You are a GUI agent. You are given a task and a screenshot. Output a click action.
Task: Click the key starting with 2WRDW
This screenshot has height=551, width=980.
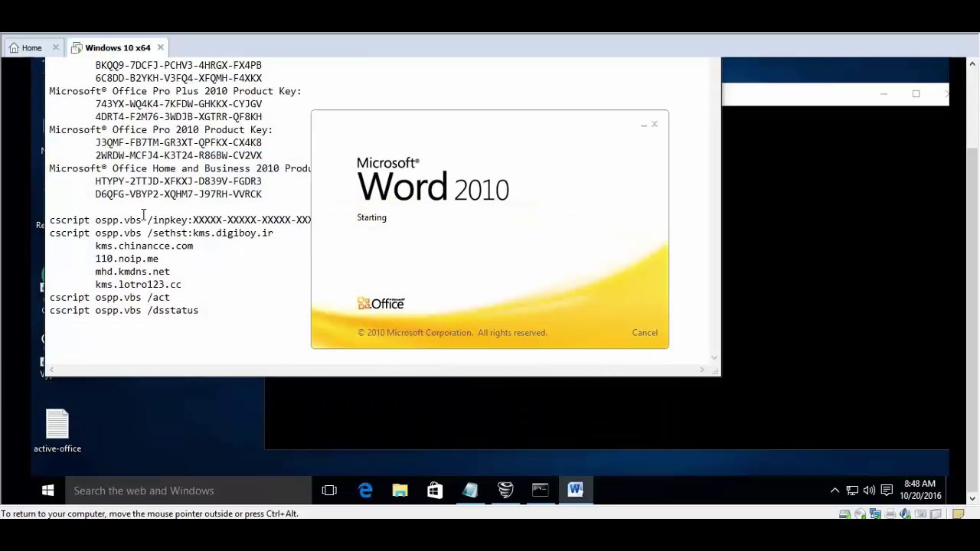178,155
